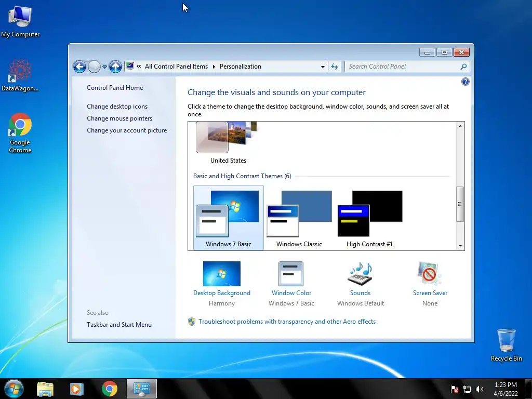This screenshot has width=532, height=399.
Task: Select DataWagon desktop shortcut
Action: coord(20,75)
